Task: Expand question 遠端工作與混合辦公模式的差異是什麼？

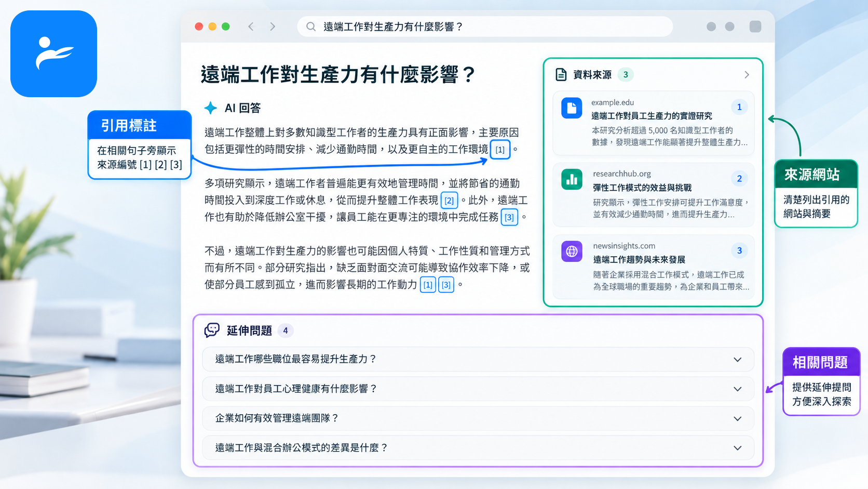Action: coord(478,447)
